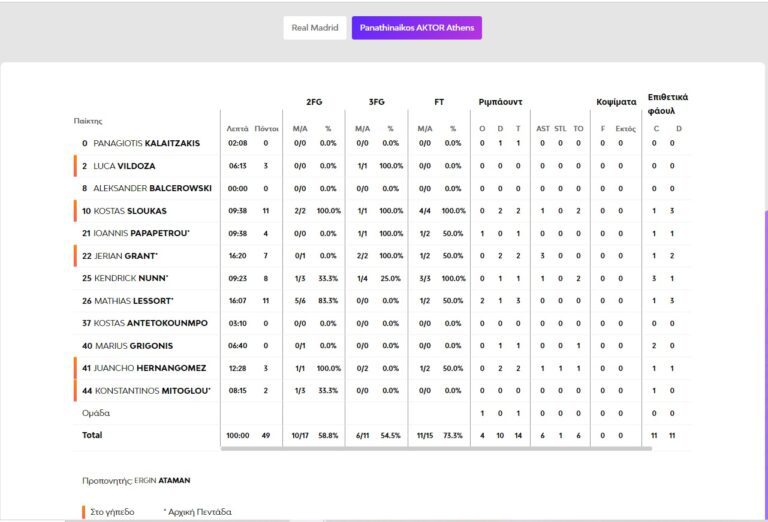Click the horizontal scrollbar below the Total row
This screenshot has height=522, width=768.
click(x=436, y=448)
